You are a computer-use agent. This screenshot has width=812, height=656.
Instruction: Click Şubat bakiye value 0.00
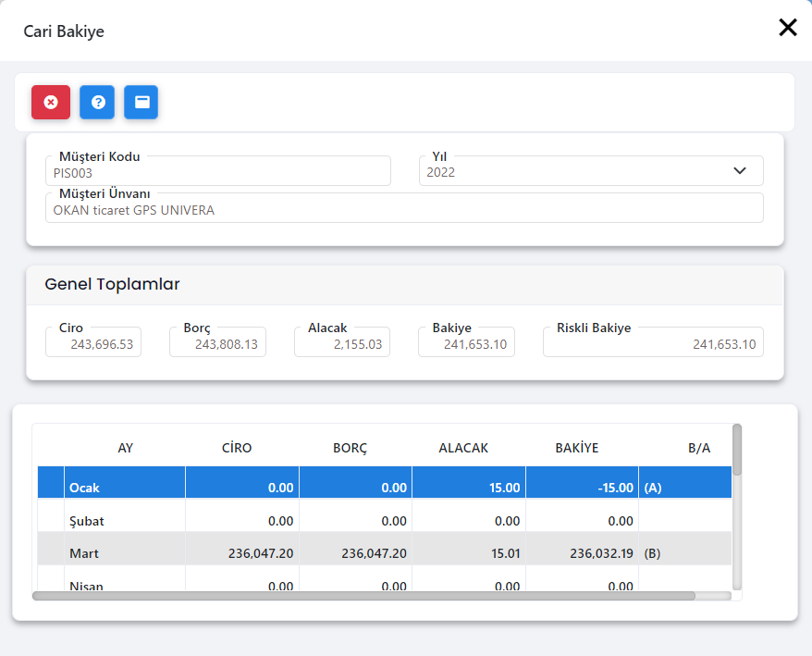(x=621, y=521)
